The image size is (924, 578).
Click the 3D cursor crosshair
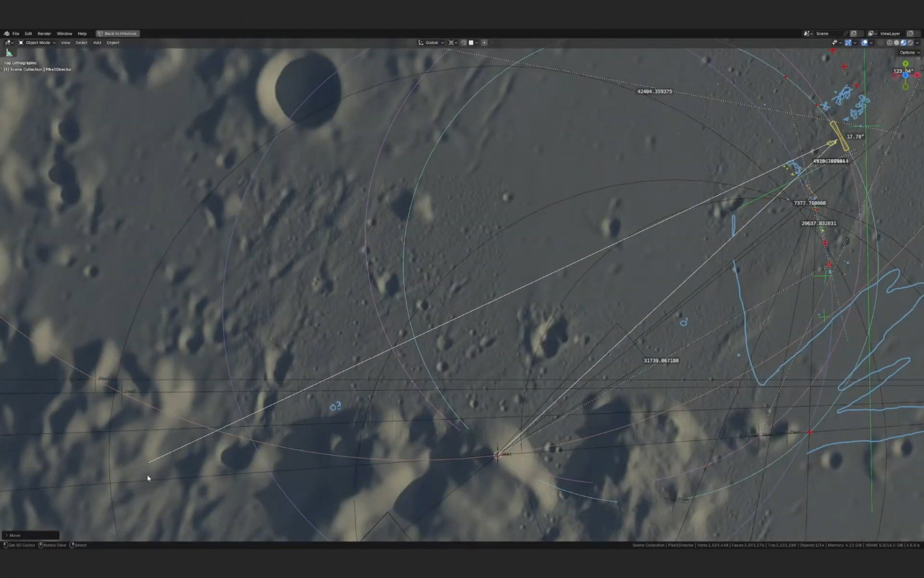[x=498, y=455]
